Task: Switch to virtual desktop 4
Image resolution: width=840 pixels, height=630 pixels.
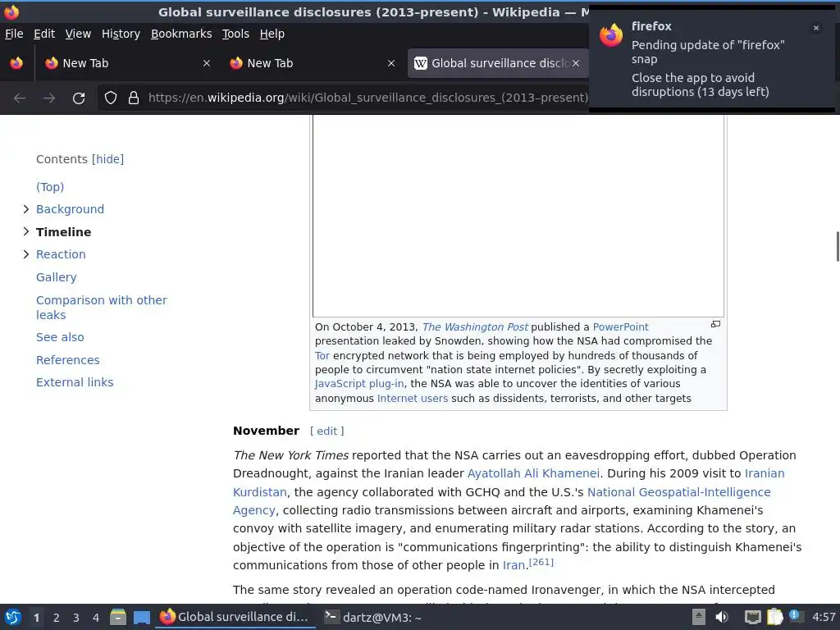Action: click(96, 618)
